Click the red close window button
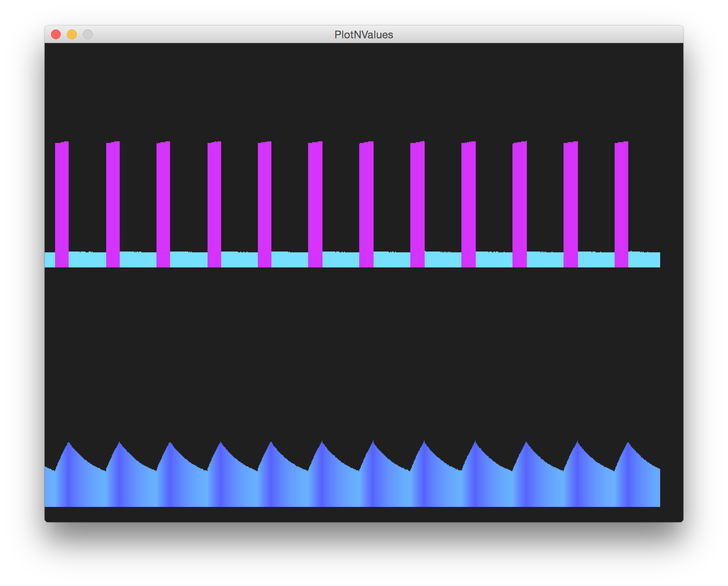 click(56, 35)
